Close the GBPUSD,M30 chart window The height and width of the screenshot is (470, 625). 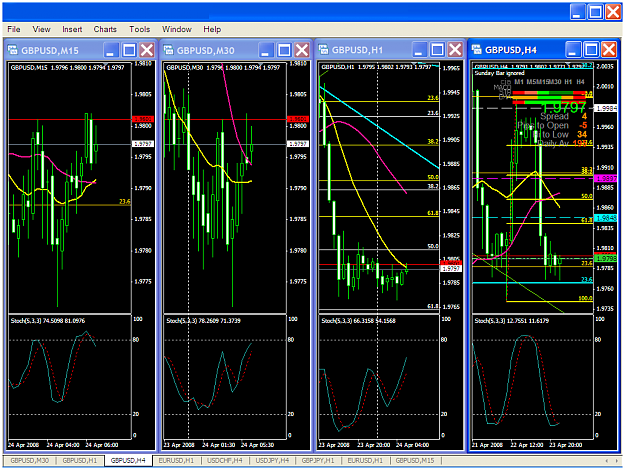[x=302, y=50]
